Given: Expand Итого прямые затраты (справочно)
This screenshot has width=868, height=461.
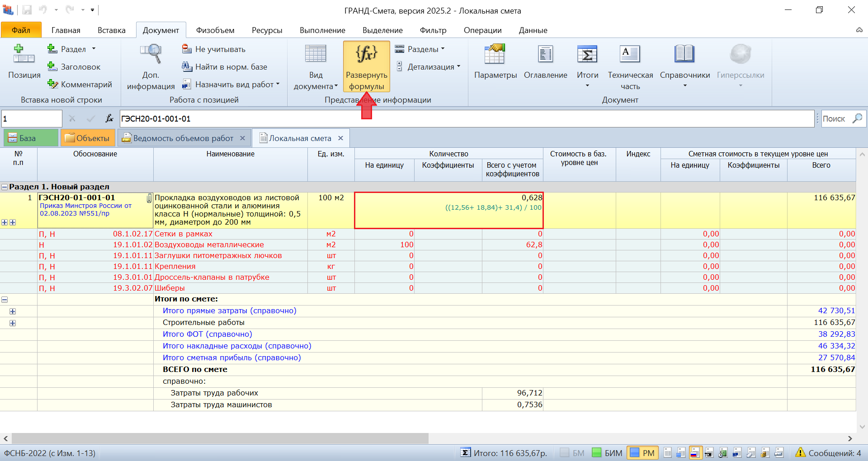Looking at the screenshot, I should click(13, 311).
